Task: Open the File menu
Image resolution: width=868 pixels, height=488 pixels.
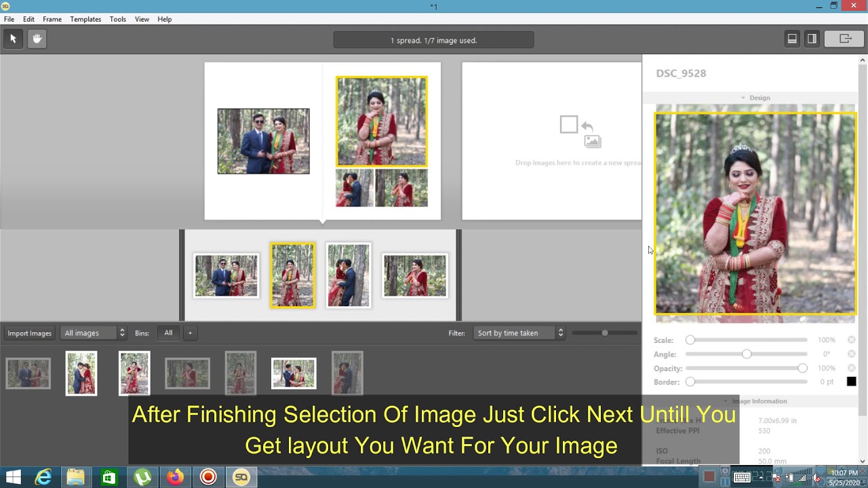Action: pyautogui.click(x=9, y=19)
